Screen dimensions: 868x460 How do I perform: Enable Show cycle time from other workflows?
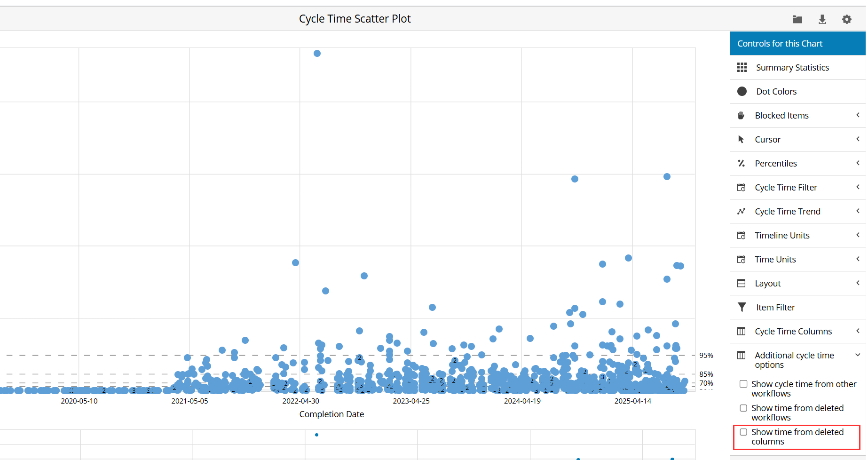[x=743, y=384]
